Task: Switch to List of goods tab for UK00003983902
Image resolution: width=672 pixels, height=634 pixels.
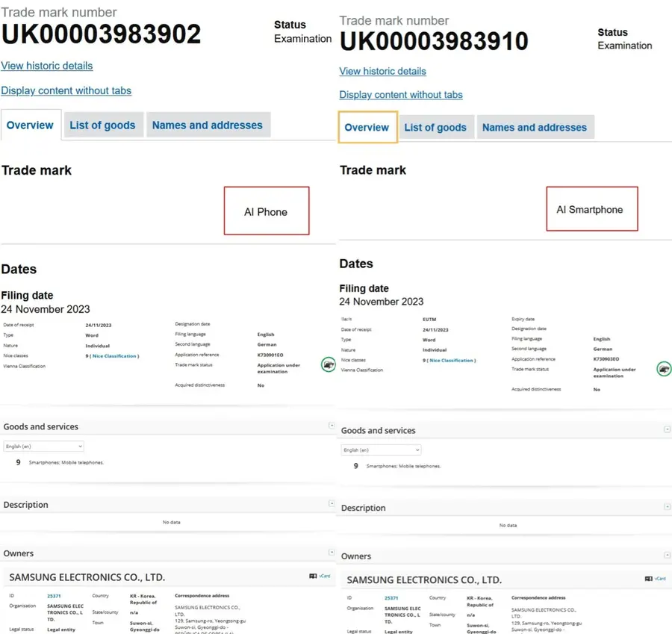Action: click(102, 125)
